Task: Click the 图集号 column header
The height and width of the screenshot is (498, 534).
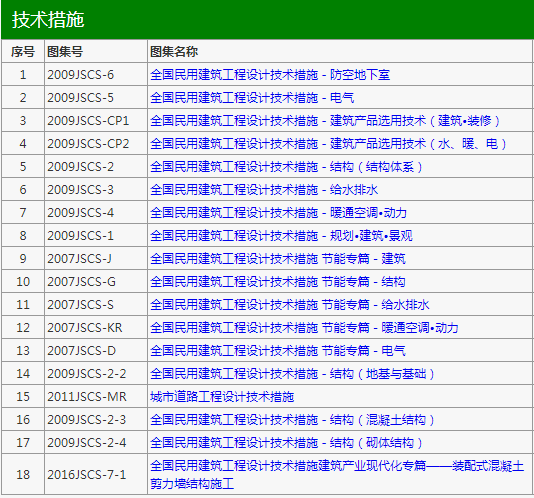Action: tap(65, 51)
